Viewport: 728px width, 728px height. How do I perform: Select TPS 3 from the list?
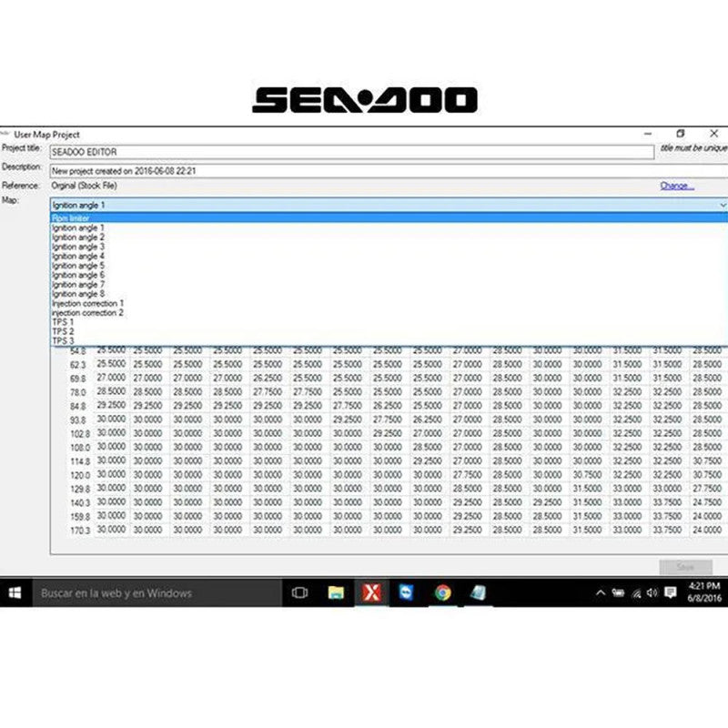point(389,340)
